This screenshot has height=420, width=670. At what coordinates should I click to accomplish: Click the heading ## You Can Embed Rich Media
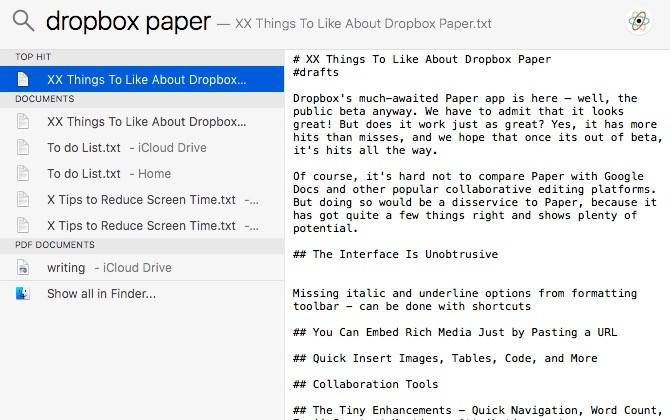pos(455,332)
